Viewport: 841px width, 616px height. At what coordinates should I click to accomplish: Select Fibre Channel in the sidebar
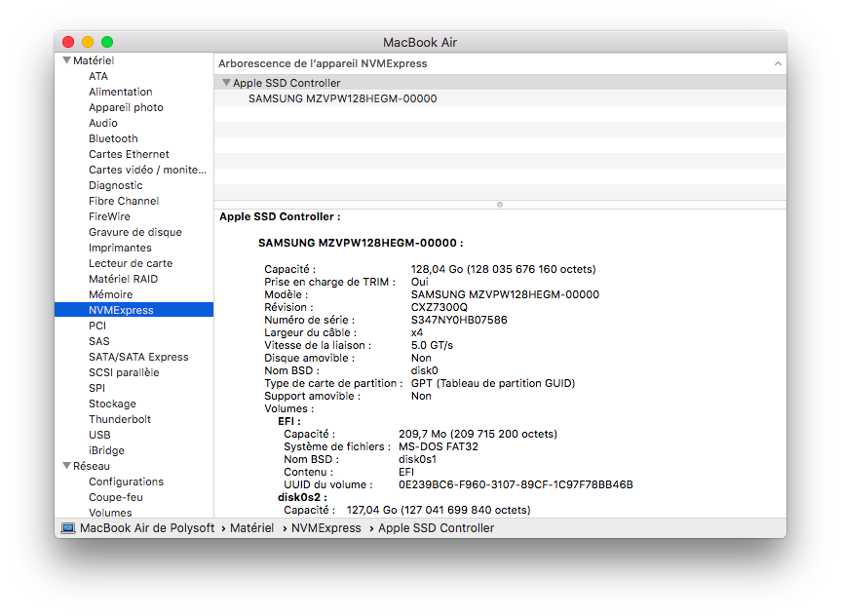[x=124, y=201]
